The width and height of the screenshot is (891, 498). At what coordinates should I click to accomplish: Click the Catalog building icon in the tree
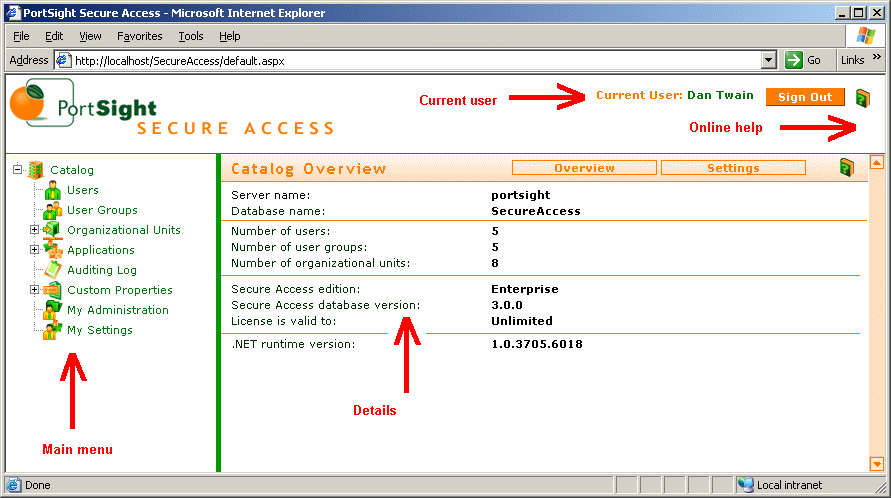tap(36, 169)
